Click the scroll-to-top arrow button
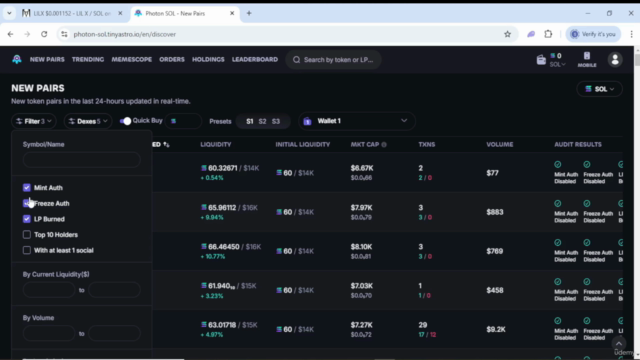 tap(619, 344)
